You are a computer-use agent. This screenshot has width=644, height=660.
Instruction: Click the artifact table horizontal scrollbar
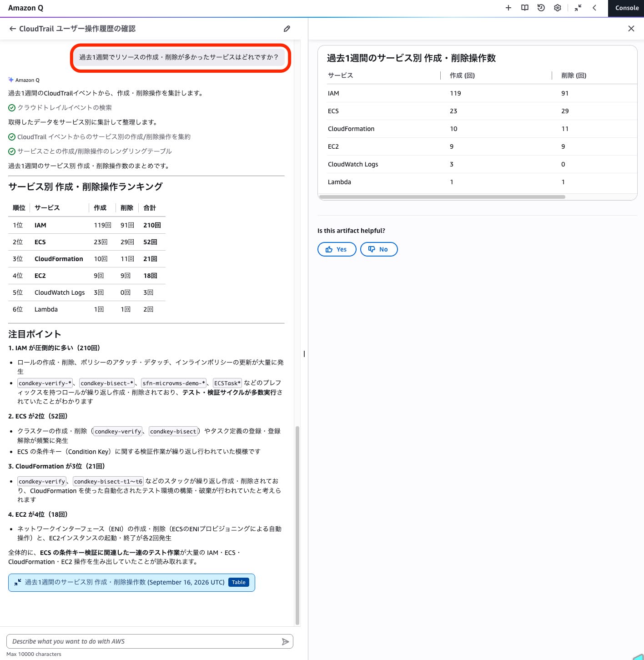[442, 197]
